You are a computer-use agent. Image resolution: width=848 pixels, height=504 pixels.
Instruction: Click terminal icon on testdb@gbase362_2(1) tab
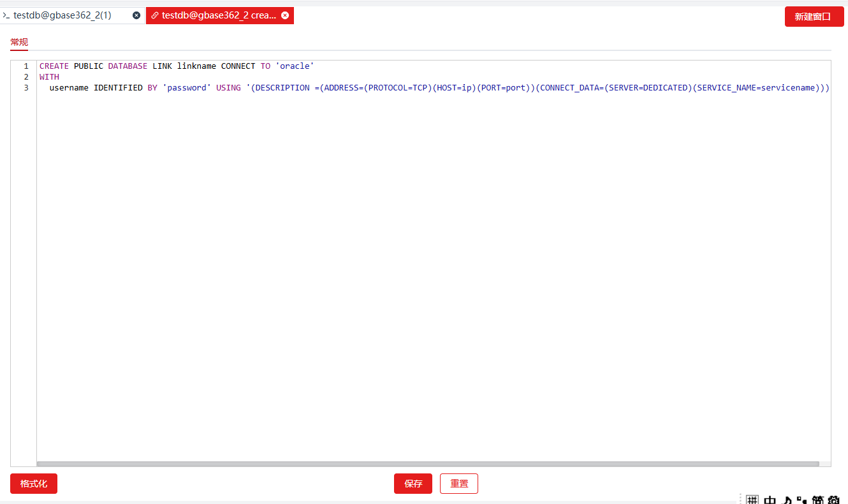[6, 15]
